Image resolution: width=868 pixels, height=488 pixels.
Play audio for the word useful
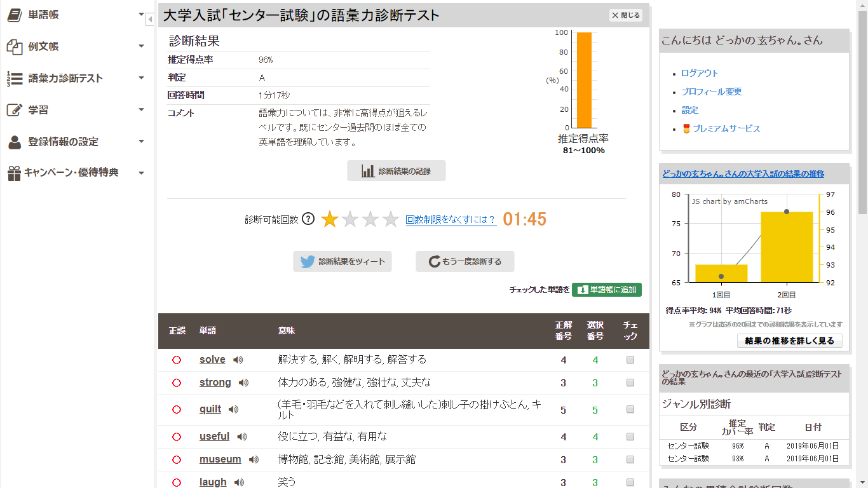pos(241,437)
